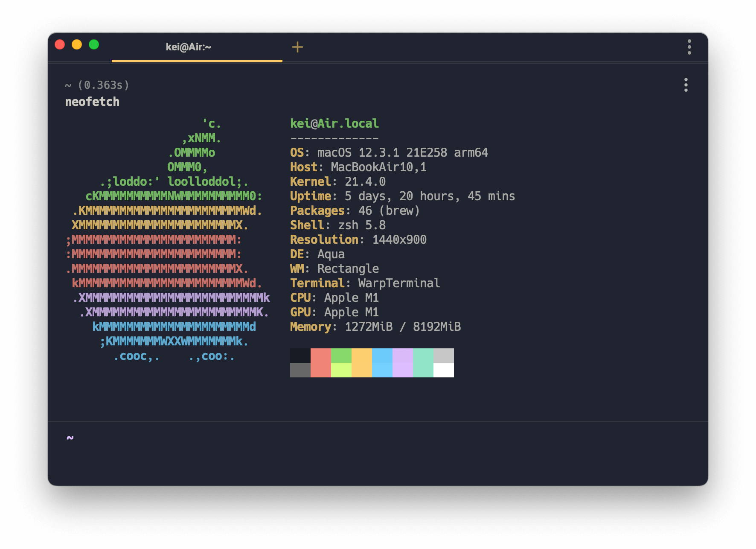Click the green zoom window button
Screen dimensions: 756x549
[x=94, y=44]
